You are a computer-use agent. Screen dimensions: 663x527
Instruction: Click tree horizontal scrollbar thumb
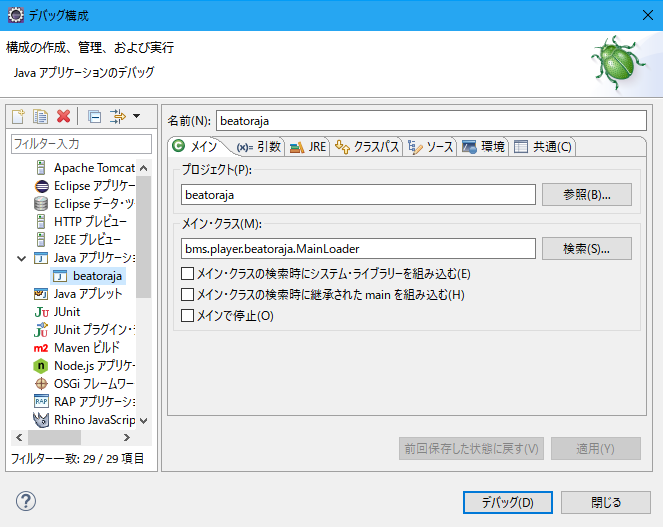tap(55, 437)
